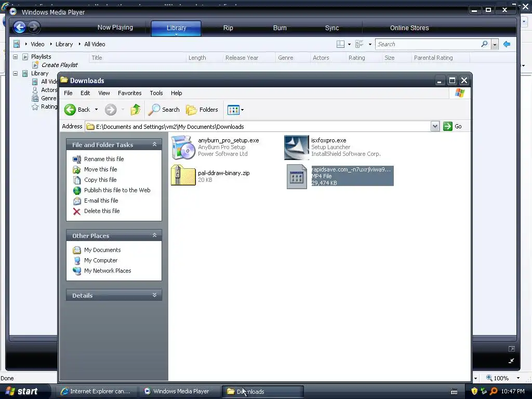This screenshot has height=399, width=532.
Task: Select the anyburn_pro_setup.exe file icon
Action: click(183, 147)
